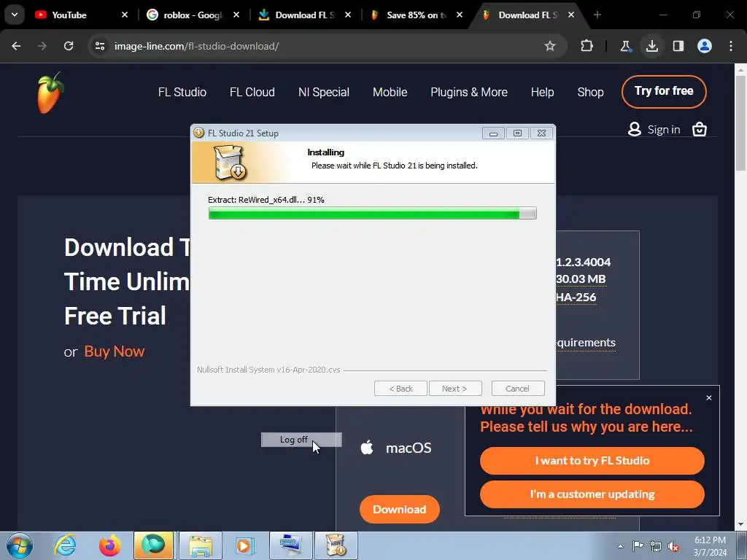This screenshot has width=747, height=560.
Task: Click the version number 1.2.3.4004
Action: click(x=583, y=262)
